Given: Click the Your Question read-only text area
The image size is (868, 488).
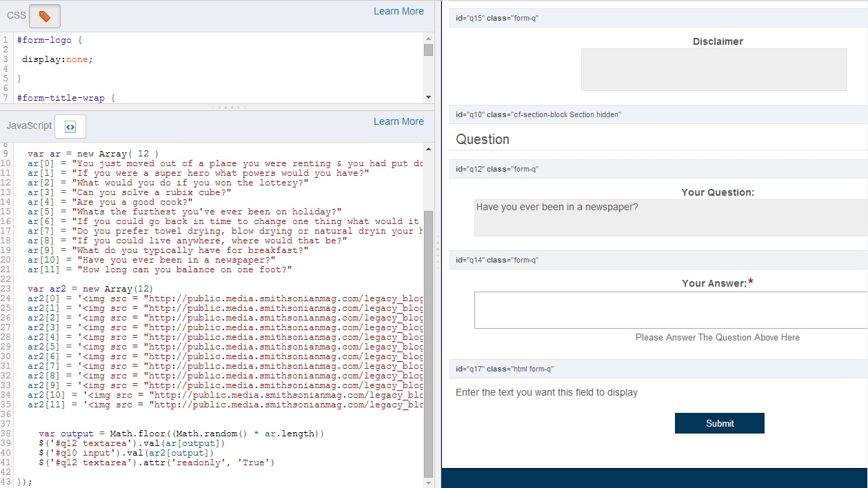Looking at the screenshot, I should [x=669, y=218].
